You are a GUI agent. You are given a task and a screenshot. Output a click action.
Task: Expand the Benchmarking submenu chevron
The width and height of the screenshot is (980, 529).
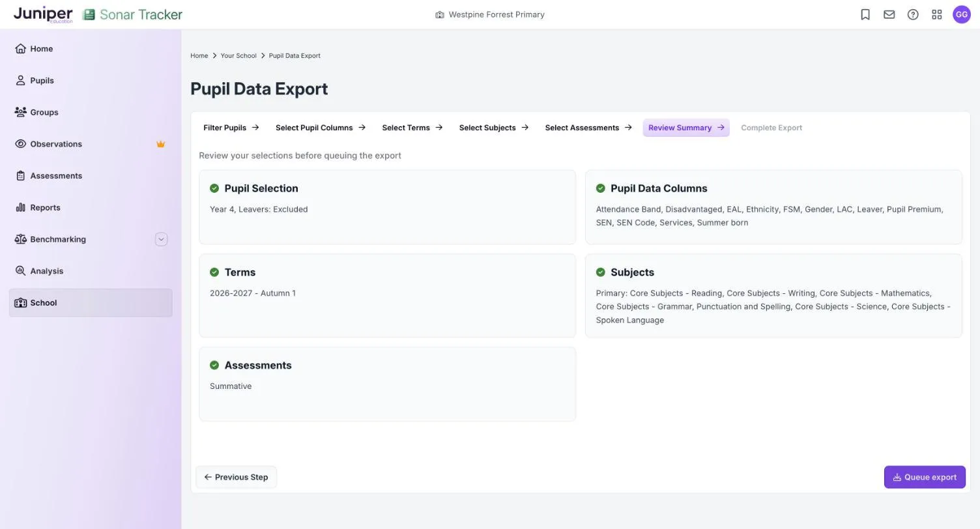click(162, 239)
